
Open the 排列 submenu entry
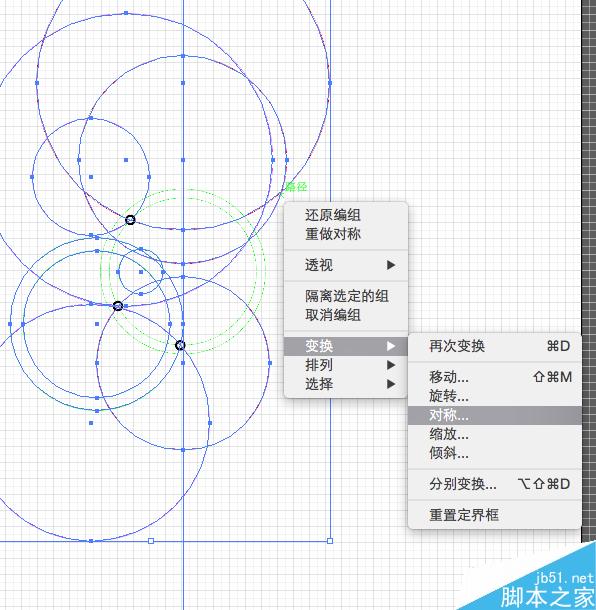click(x=346, y=365)
